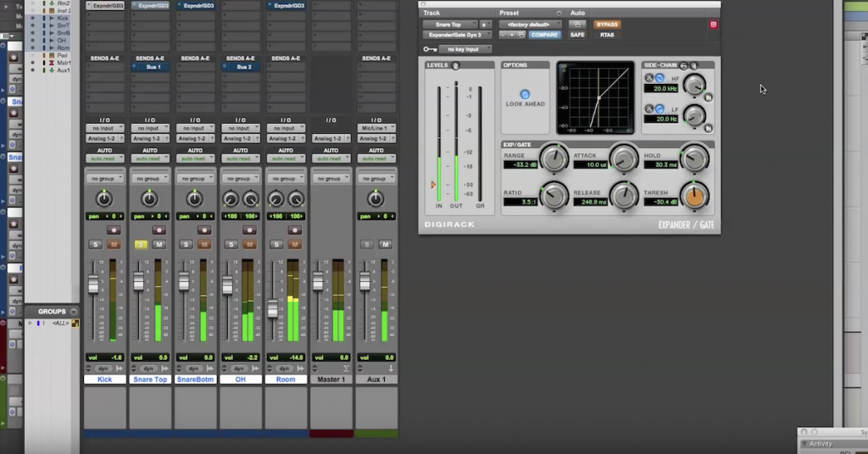Open the factory default preset dropdown
Screen dimensions: 868x454
pos(530,25)
